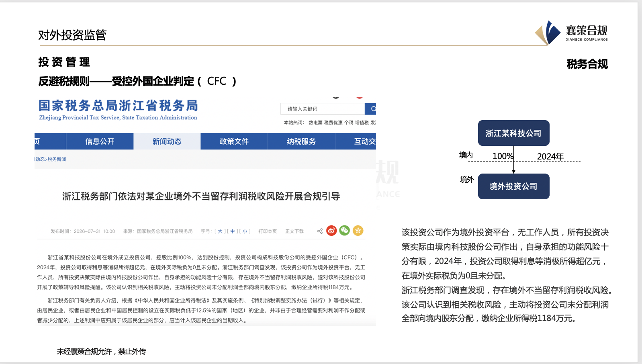Click the summary line starting 浙江税务部门调查发现
Image resolution: width=642 pixels, height=364 pixels.
507,290
